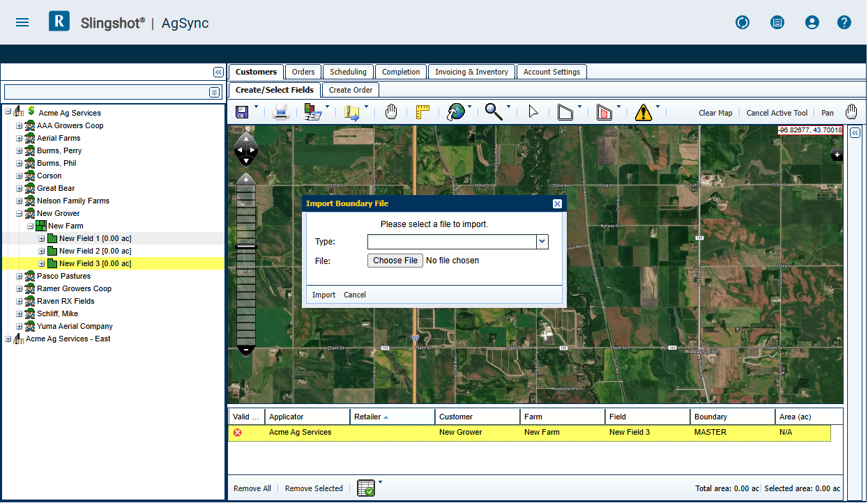This screenshot has height=503, width=868.
Task: Select the draw polygon boundary tool
Action: pyautogui.click(x=565, y=112)
